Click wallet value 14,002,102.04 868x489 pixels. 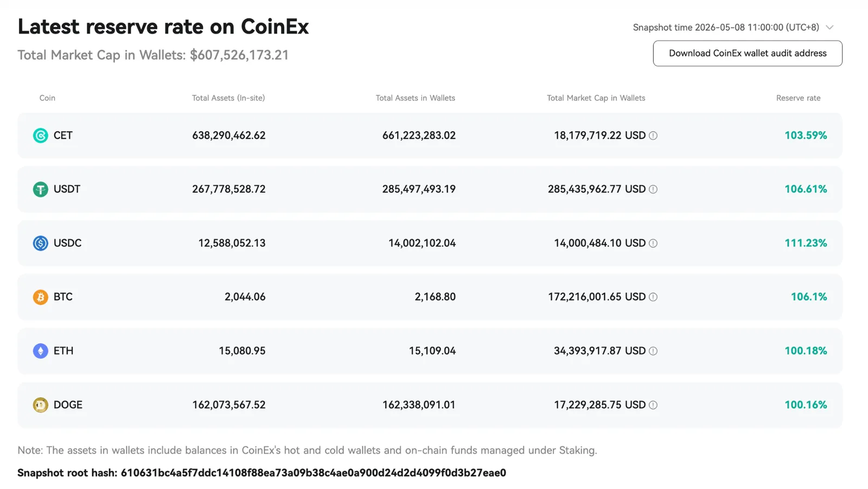(x=422, y=243)
